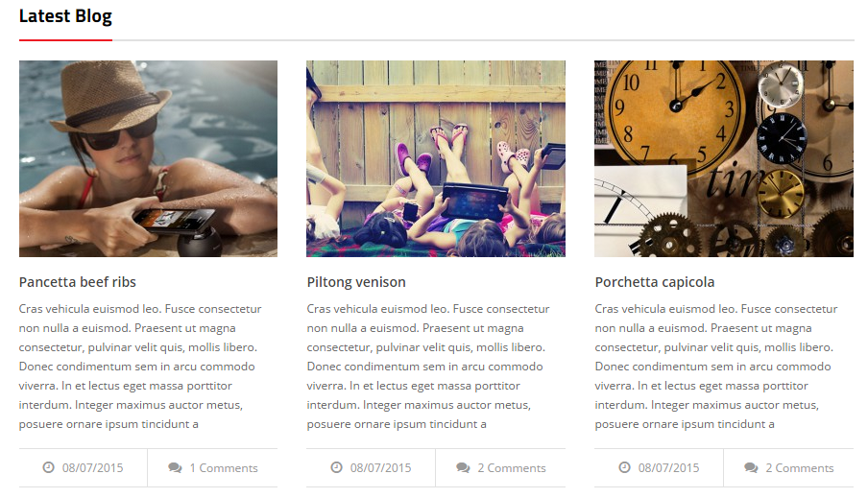This screenshot has height=498, width=868.
Task: Click the Latest Blog heading
Action: coord(65,16)
